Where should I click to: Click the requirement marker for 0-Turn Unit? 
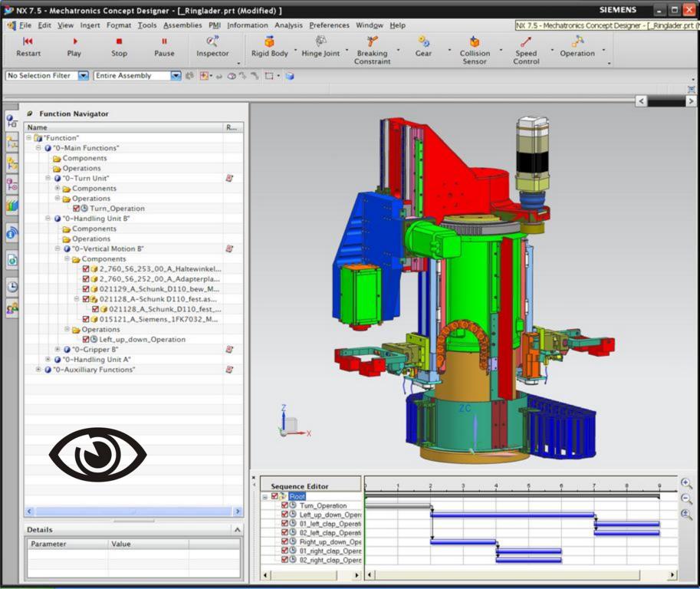(229, 178)
